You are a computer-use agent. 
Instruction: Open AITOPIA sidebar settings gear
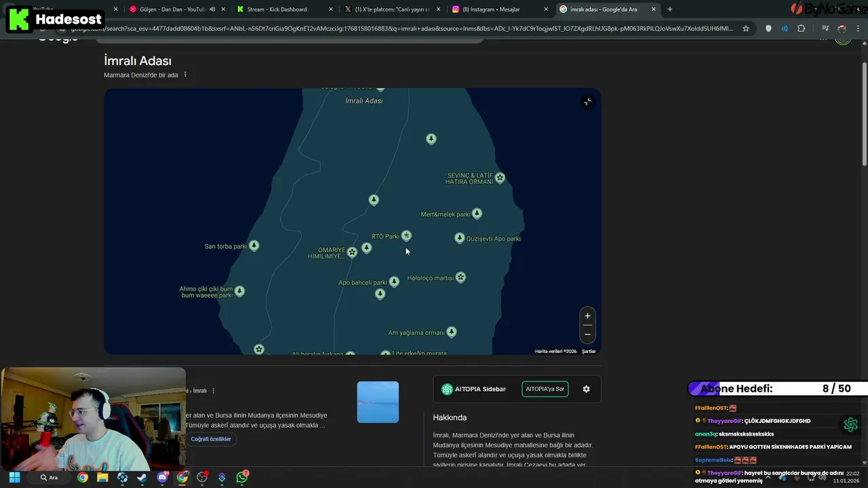click(587, 389)
